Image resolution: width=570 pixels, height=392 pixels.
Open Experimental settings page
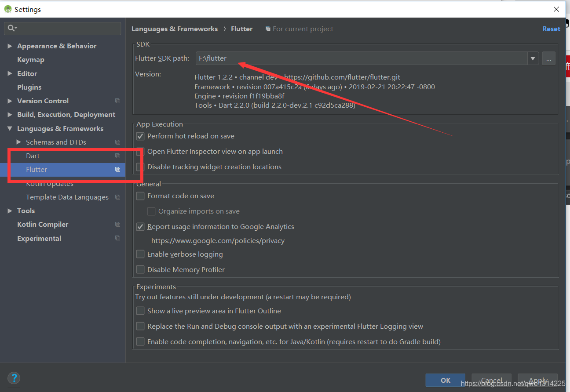click(39, 238)
